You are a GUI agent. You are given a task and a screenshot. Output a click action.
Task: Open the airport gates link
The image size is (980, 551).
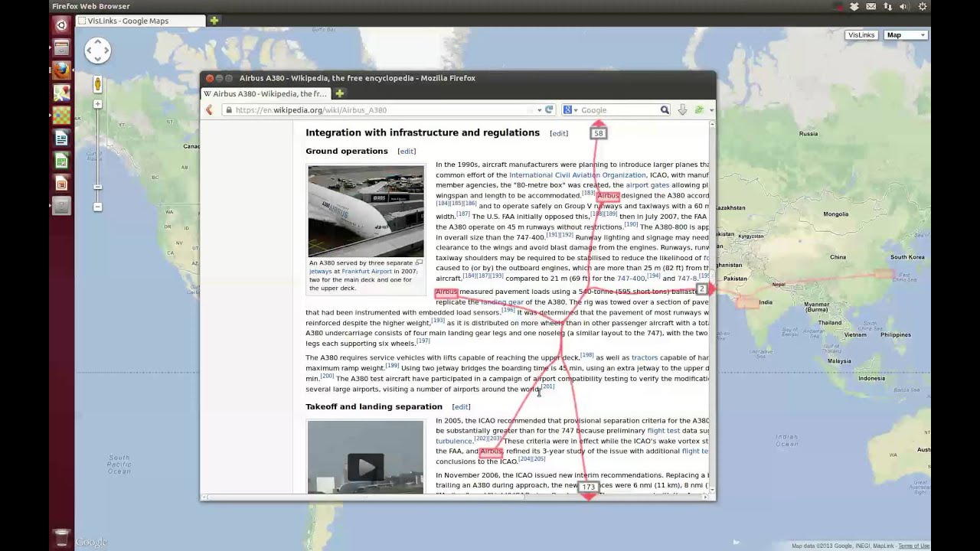coord(648,185)
